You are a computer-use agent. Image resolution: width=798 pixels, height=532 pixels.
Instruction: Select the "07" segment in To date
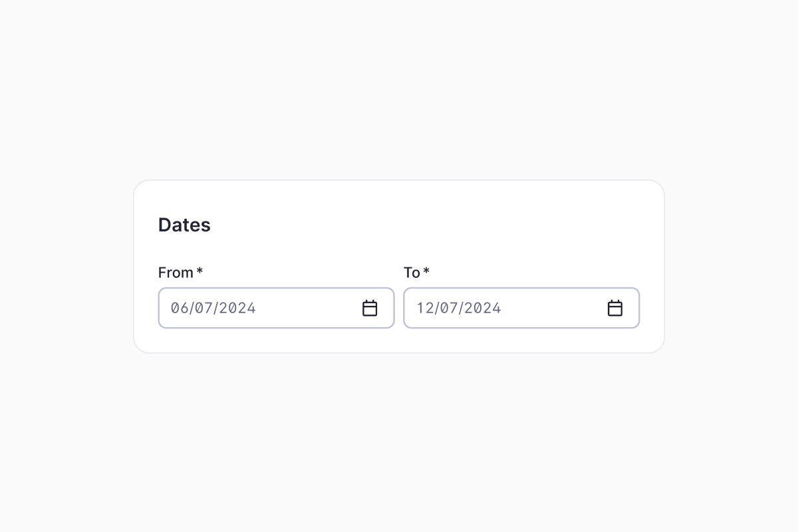point(449,308)
